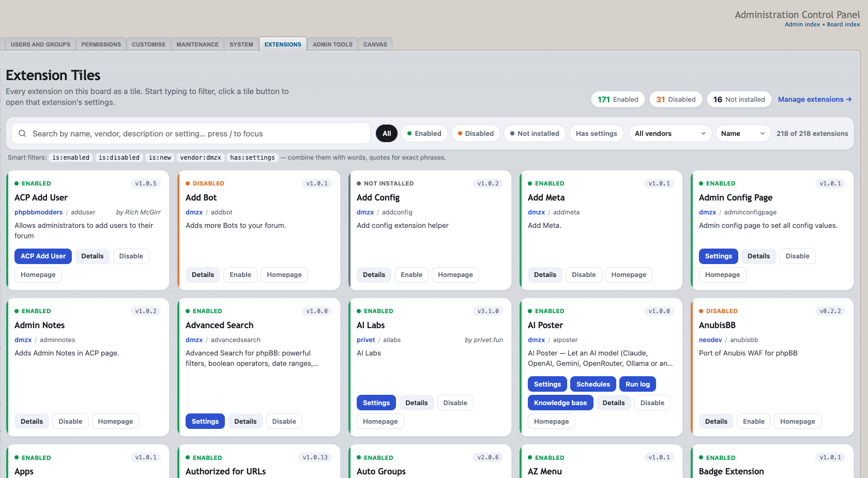This screenshot has height=478, width=868.
Task: Follow the neodev vendor link
Action: (710, 340)
